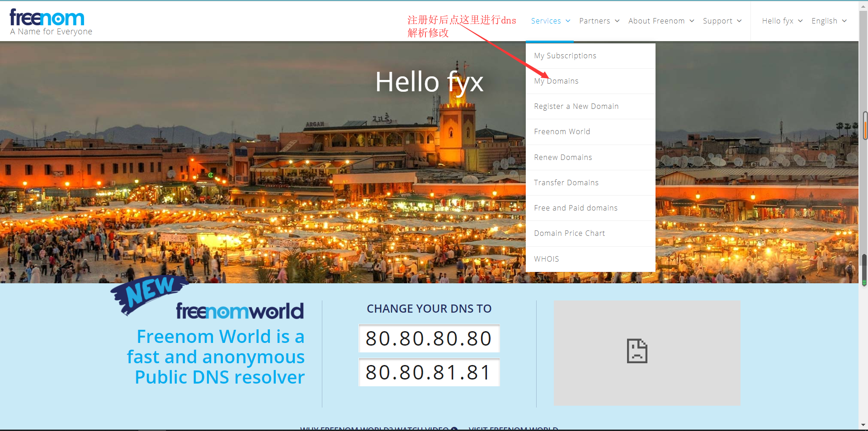This screenshot has height=431, width=868.
Task: Click the blue NEW badge
Action: (149, 292)
